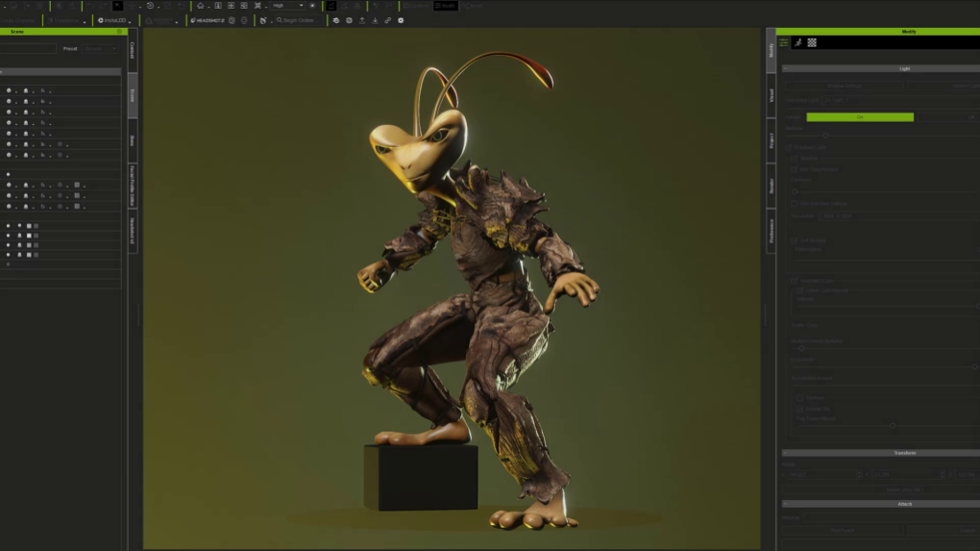Collapse the Attach section
Image resolution: width=980 pixels, height=551 pixels.
click(785, 504)
